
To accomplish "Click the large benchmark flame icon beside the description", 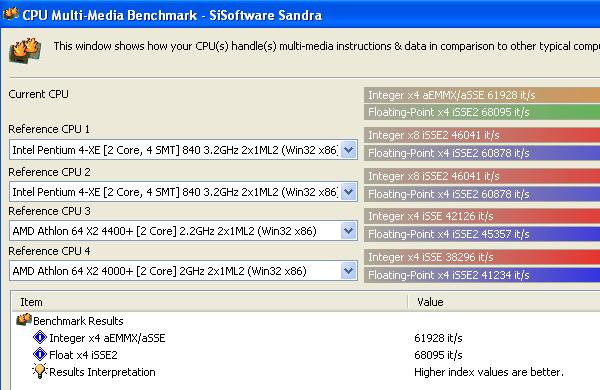I will pyautogui.click(x=26, y=51).
